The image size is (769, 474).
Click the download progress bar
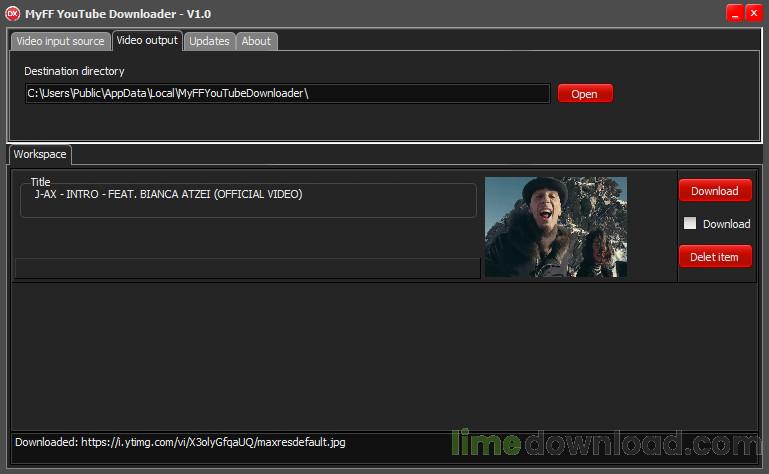click(x=248, y=268)
